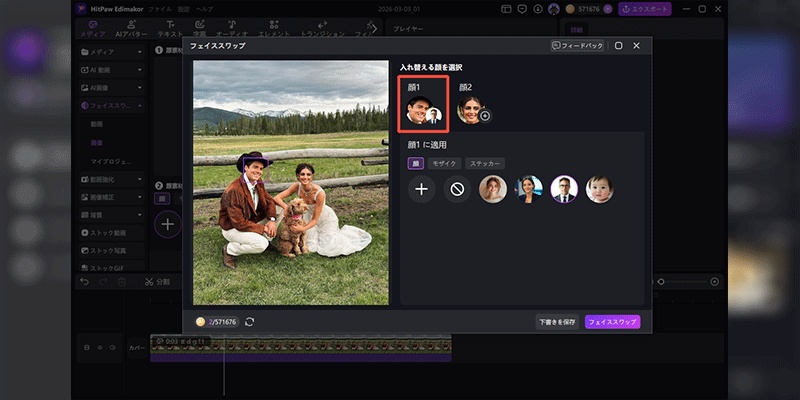
Task: Choose the baby face preset thumbnail
Action: [599, 189]
